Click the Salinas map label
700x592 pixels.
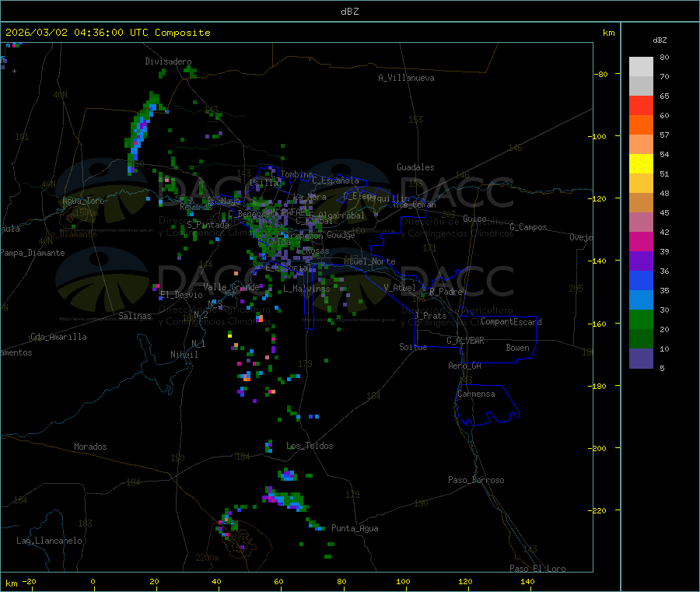(135, 316)
